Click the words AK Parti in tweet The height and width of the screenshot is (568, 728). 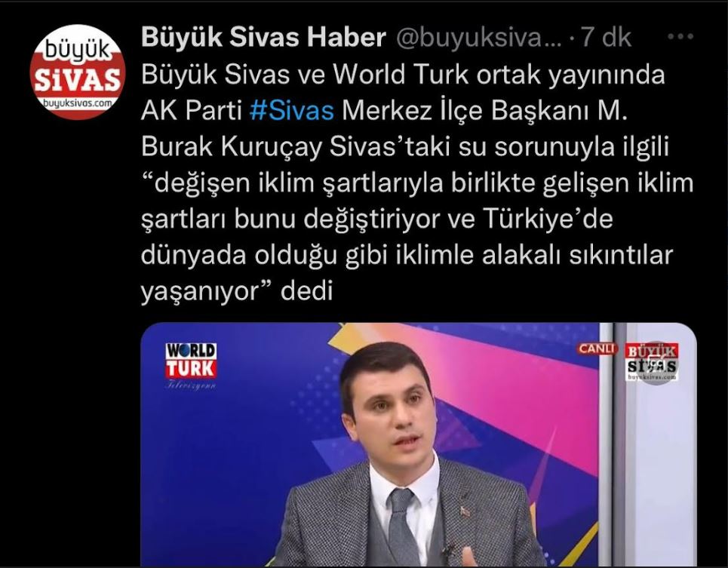(192, 110)
